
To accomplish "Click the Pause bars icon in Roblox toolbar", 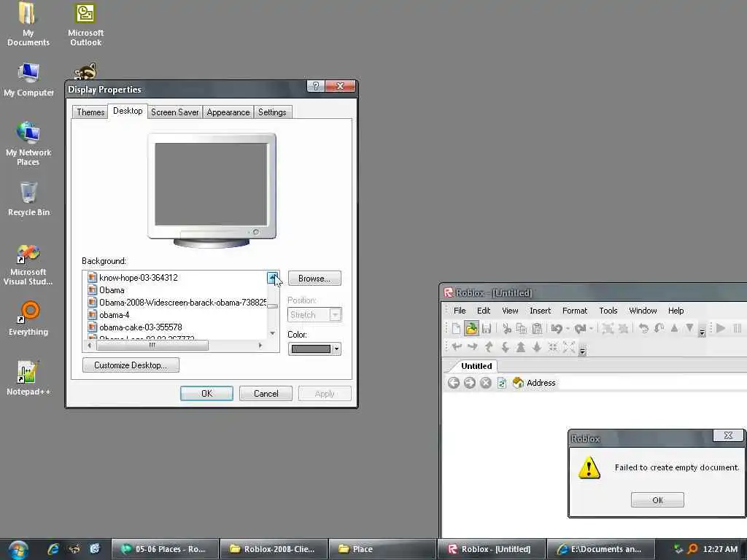I will pyautogui.click(x=737, y=328).
